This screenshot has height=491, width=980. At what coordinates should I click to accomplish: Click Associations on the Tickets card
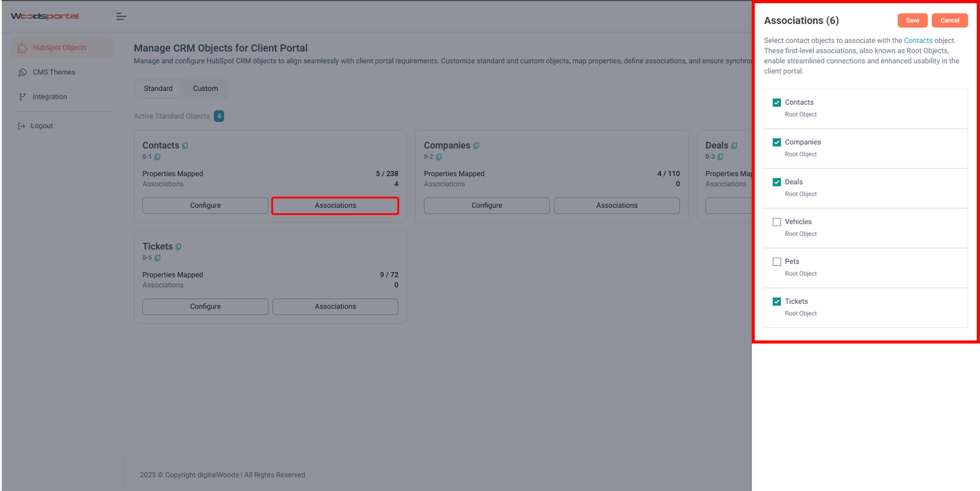click(335, 307)
